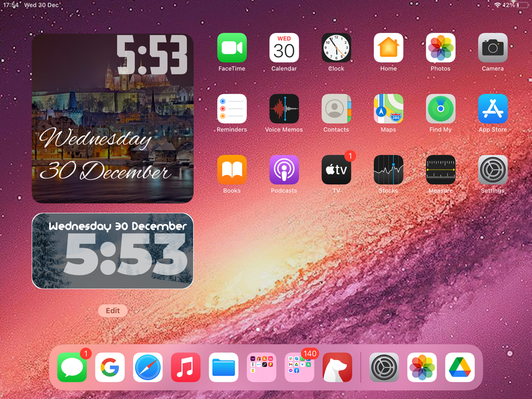Launch the Camera app
Screen dimensions: 532x399
click(x=493, y=48)
